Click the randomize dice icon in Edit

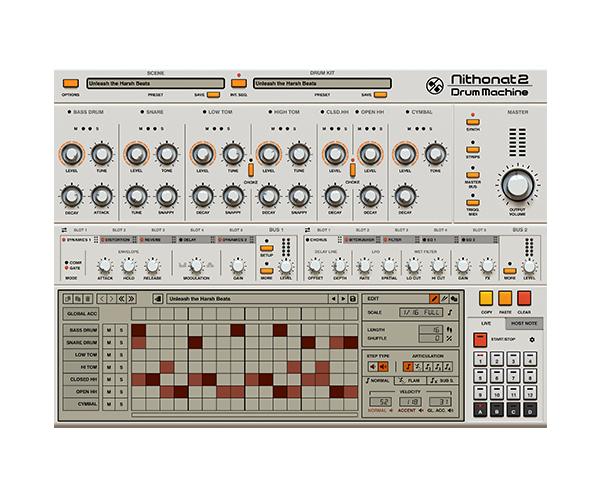pyautogui.click(x=454, y=298)
